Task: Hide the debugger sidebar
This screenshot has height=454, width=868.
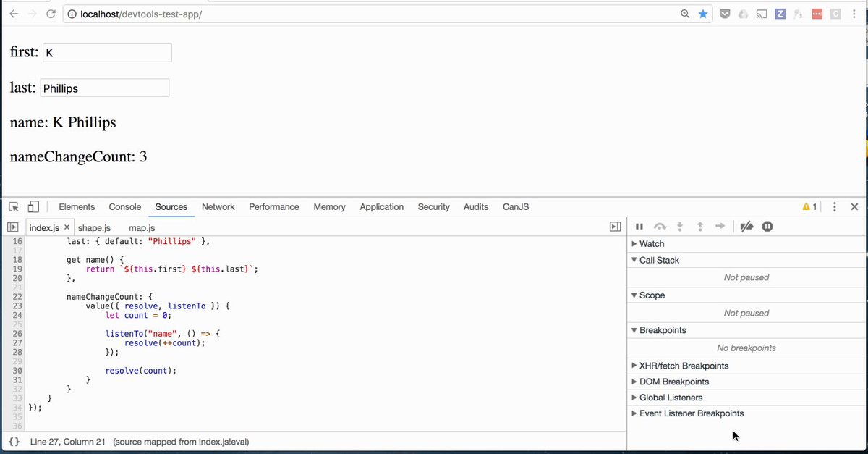Action: coord(615,227)
